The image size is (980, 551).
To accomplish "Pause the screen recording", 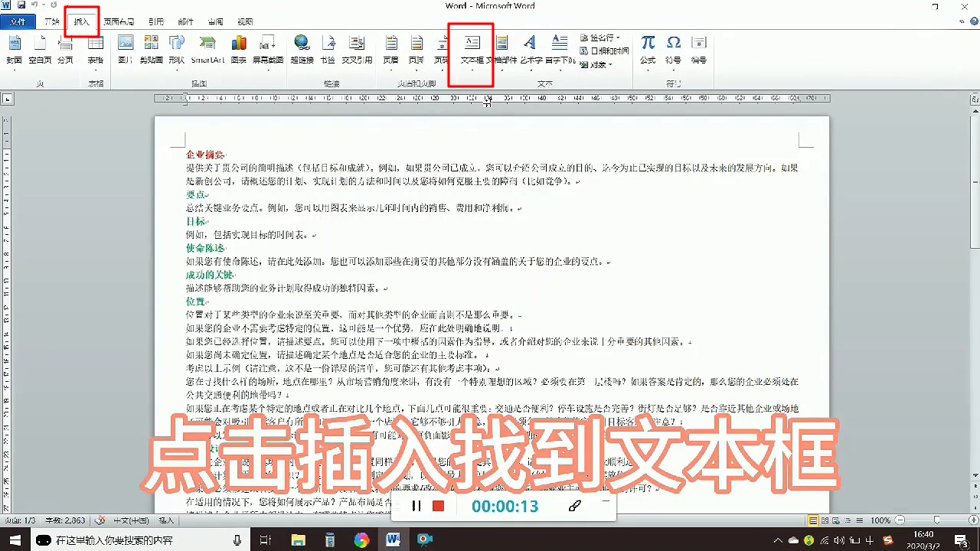I will (416, 506).
